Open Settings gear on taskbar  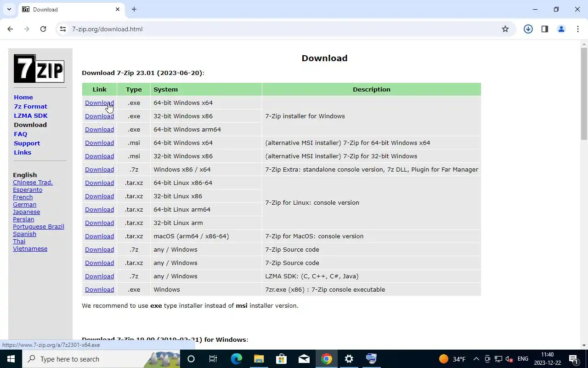coord(349,359)
